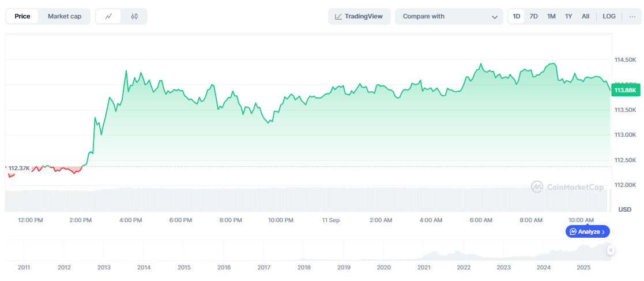
Task: Click the 2025 year on range timeline
Action: 583,268
